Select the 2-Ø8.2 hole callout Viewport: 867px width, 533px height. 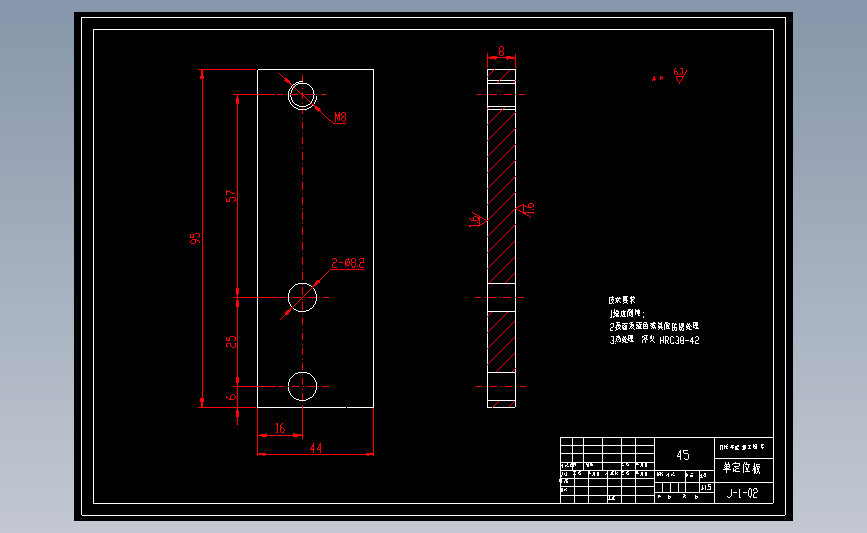pos(348,263)
